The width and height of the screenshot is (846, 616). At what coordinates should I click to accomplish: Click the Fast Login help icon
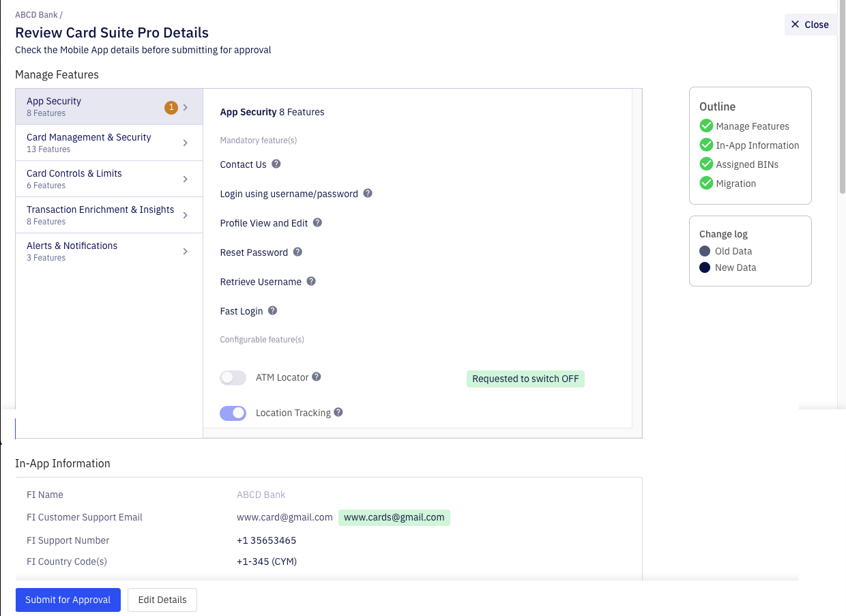click(x=272, y=310)
